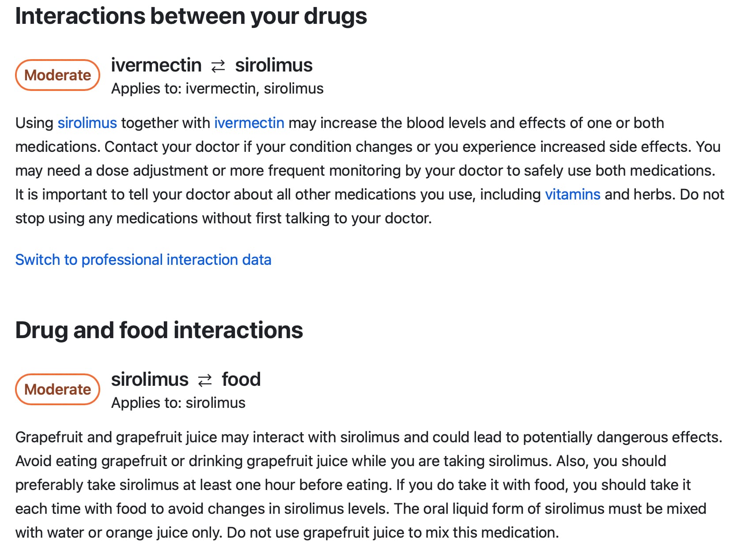Image resolution: width=756 pixels, height=550 pixels.
Task: Click the Moderate badge beside ivermectin
Action: (57, 75)
